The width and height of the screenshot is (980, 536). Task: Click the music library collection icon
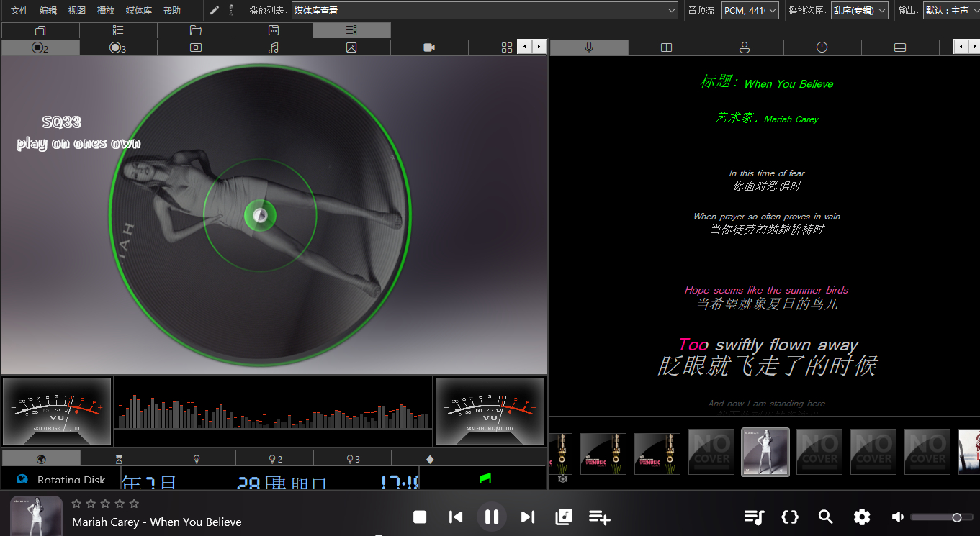point(564,517)
